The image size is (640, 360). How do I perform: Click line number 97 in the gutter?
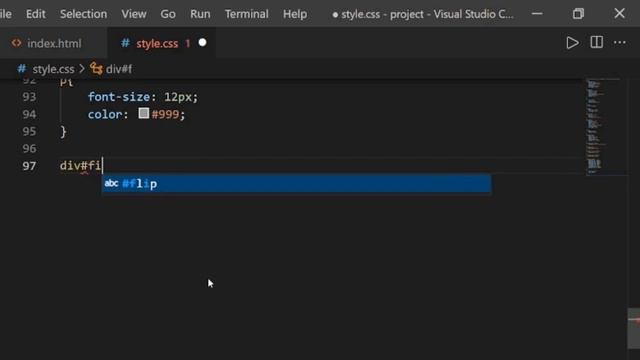coord(29,166)
